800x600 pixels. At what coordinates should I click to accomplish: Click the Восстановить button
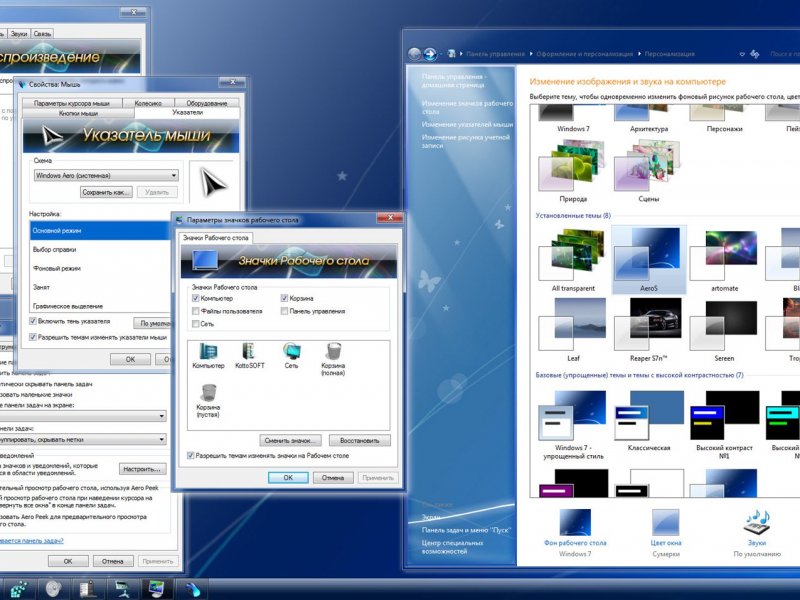359,440
